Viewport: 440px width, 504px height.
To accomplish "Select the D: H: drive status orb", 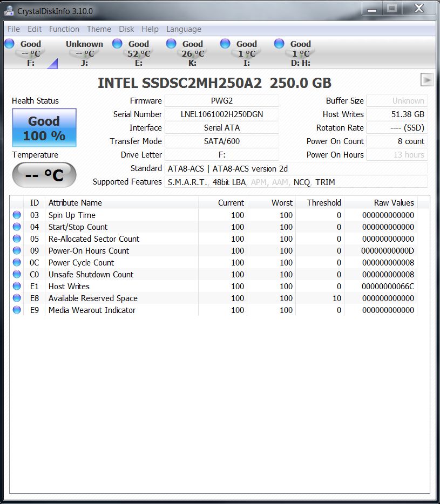I will point(279,44).
